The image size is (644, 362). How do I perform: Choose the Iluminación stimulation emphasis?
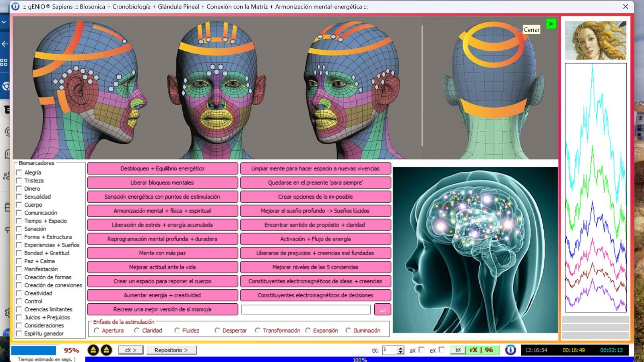coord(348,330)
